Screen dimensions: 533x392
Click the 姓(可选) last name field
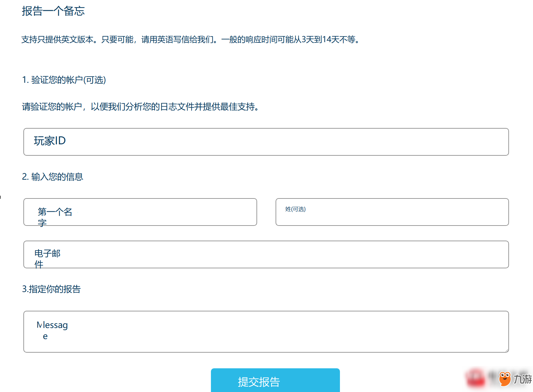[392, 212]
